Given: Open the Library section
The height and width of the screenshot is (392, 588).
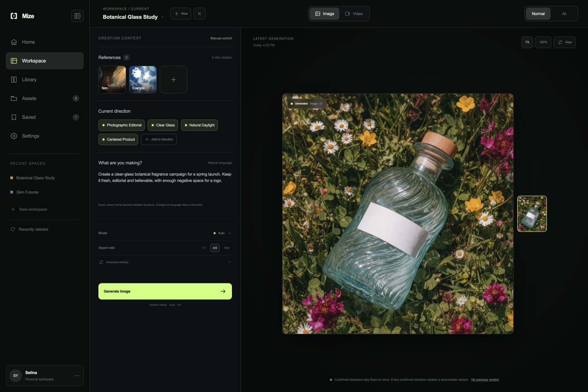Looking at the screenshot, I should tap(45, 80).
